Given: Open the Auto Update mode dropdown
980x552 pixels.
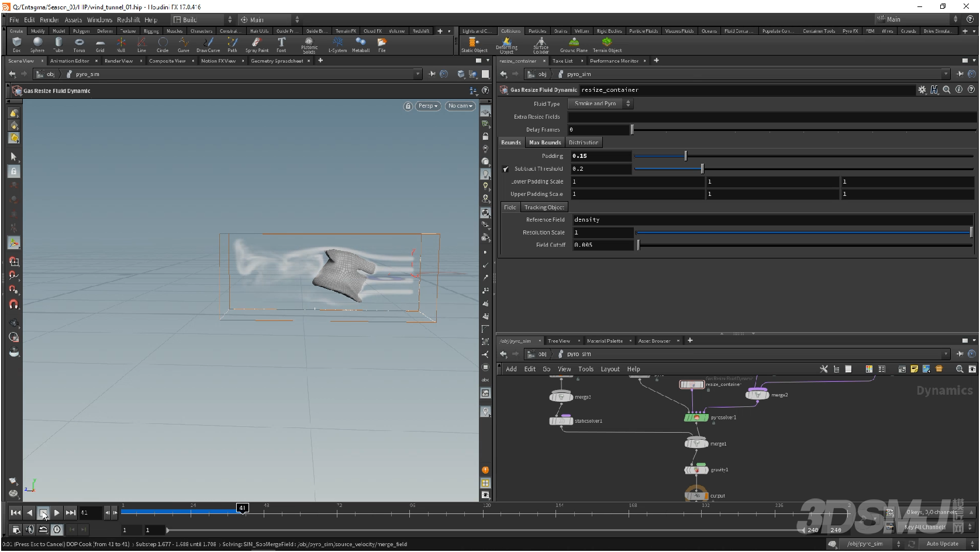Looking at the screenshot, I should 946,544.
